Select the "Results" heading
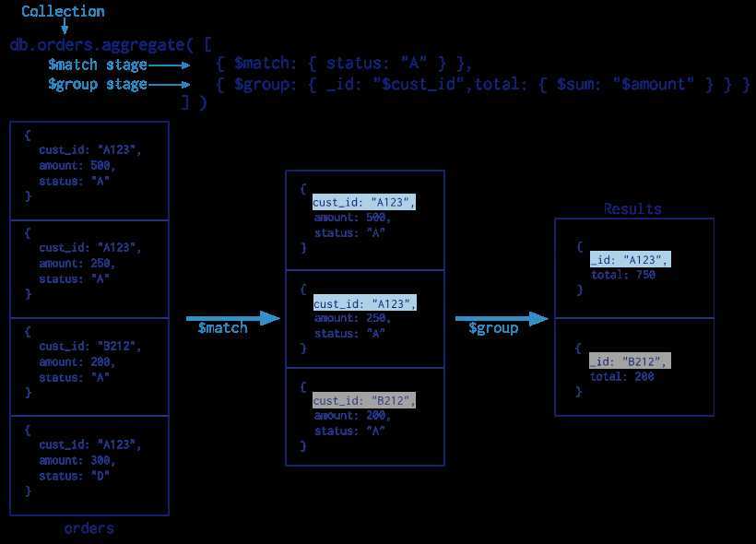Image resolution: width=756 pixels, height=544 pixels. tap(632, 208)
